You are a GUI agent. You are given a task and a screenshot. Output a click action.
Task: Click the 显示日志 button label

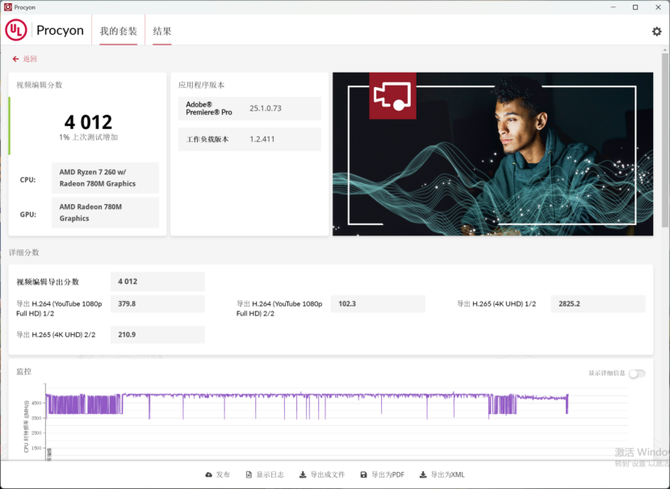(x=270, y=475)
